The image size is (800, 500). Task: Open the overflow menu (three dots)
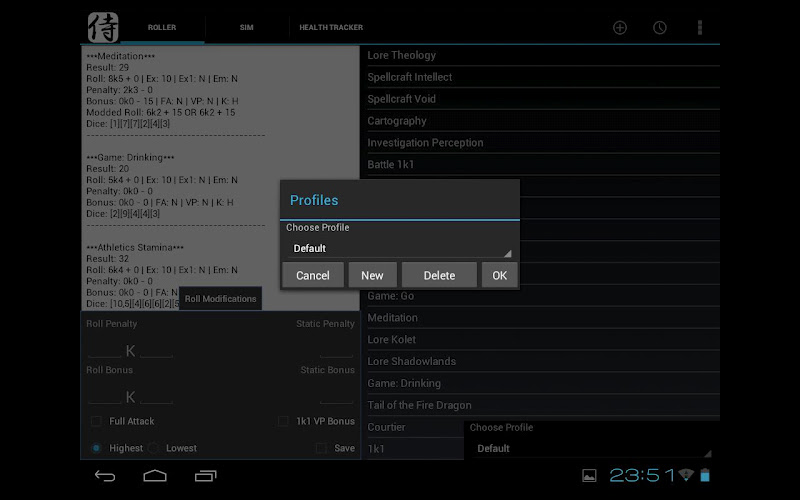point(699,28)
